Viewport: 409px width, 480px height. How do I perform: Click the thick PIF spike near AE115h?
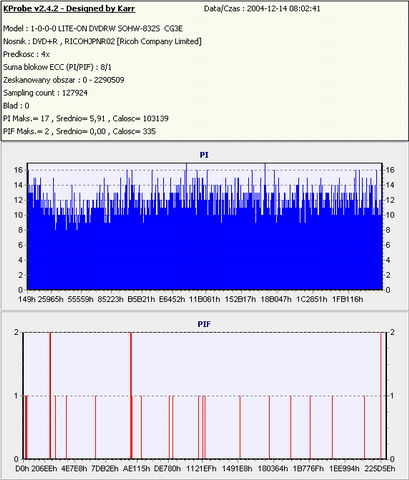(131, 396)
